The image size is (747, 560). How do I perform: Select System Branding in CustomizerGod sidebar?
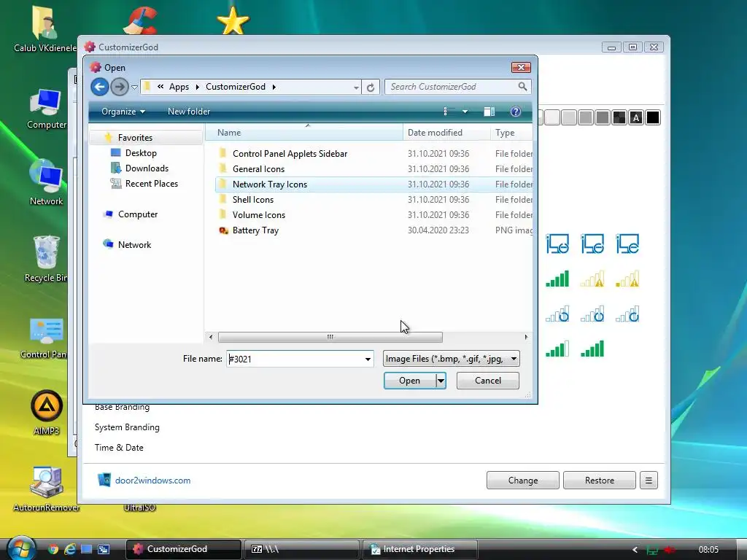(x=127, y=427)
